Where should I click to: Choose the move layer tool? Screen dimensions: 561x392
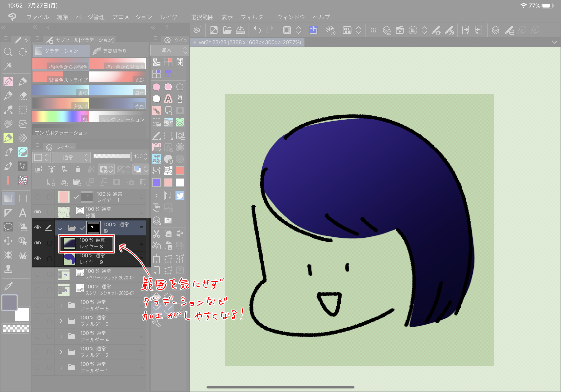click(x=8, y=241)
